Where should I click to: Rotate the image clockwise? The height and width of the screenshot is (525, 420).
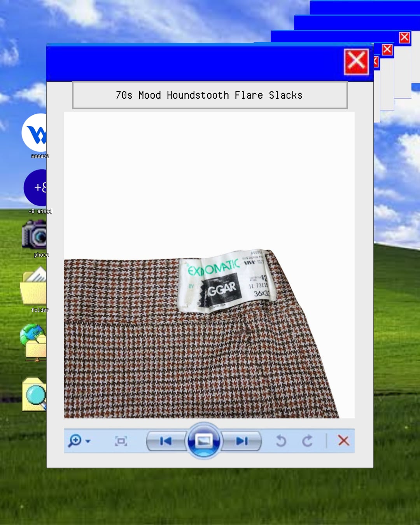coord(307,441)
